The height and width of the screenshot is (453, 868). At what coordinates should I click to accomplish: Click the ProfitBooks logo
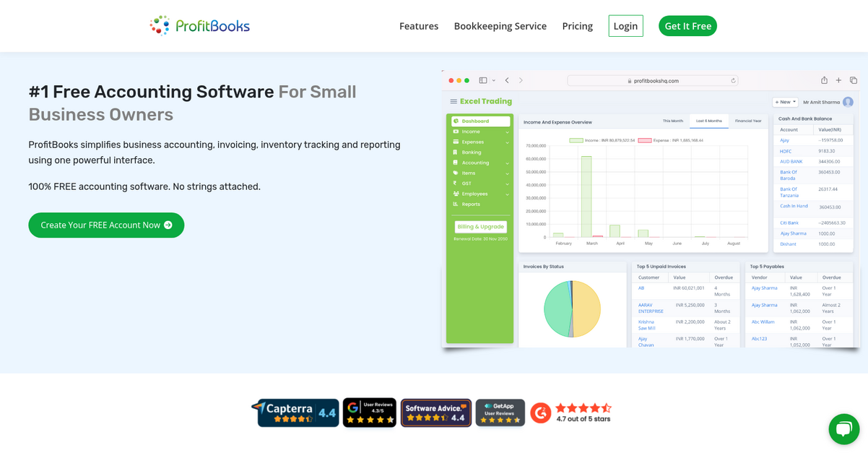[199, 26]
